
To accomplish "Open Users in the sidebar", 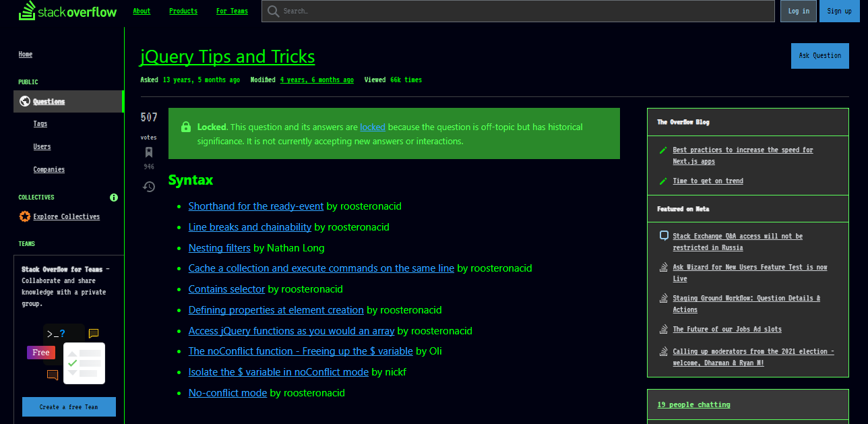I will (42, 146).
